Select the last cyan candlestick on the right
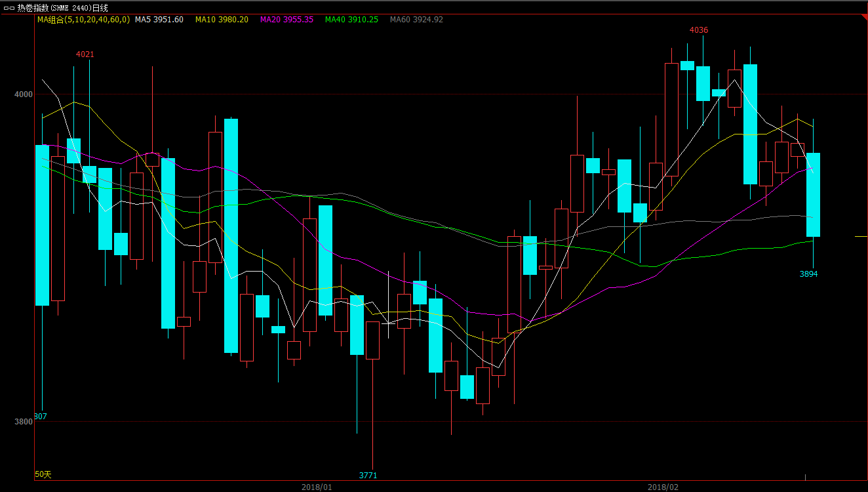Viewport: 868px width, 492px height. tap(813, 194)
